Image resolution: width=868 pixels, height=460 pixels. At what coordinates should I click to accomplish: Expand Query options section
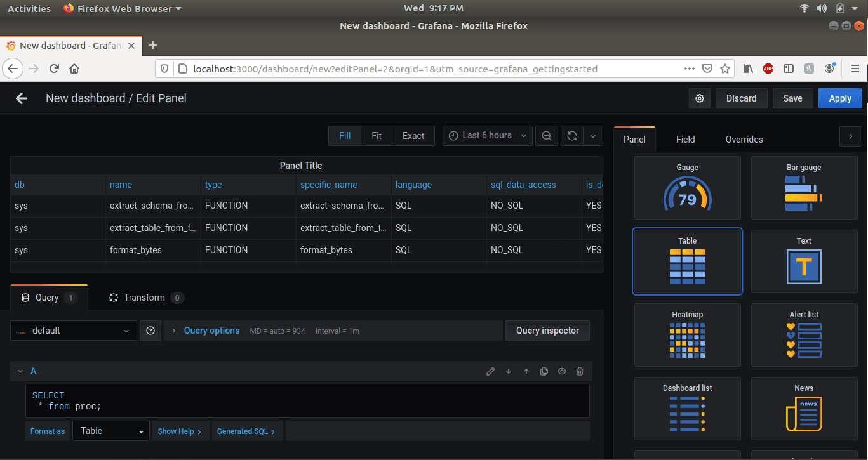(x=211, y=331)
